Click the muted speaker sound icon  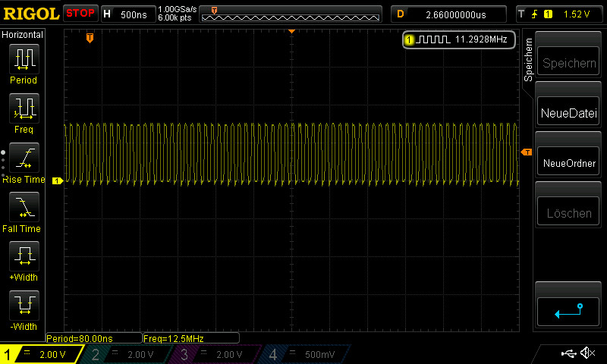point(587,353)
